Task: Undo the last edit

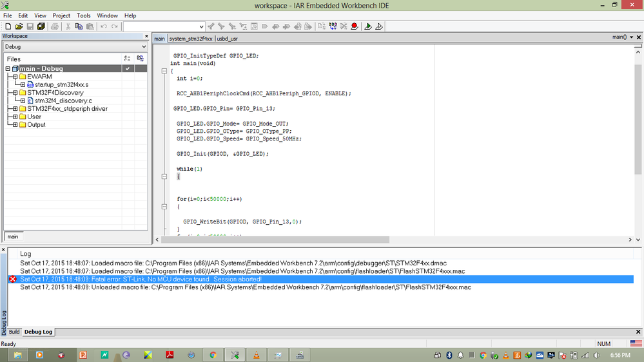Action: tap(104, 26)
